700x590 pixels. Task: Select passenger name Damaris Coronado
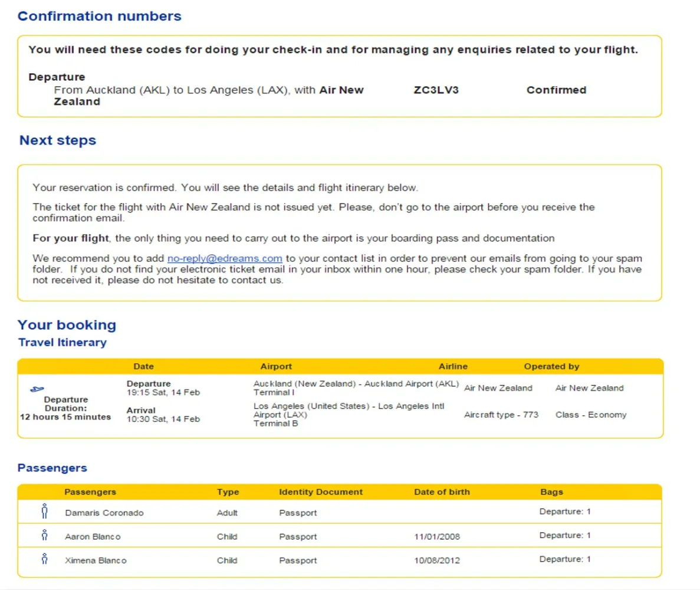pos(104,513)
